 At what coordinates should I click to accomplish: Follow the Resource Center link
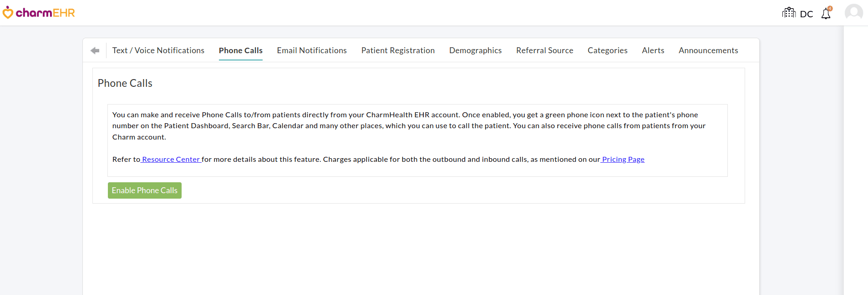pyautogui.click(x=171, y=160)
